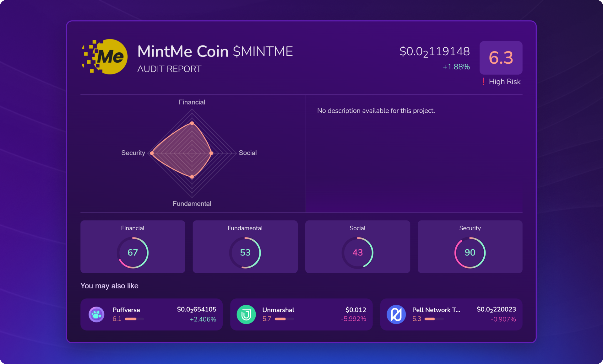Click the MintMe price $0.0₂119148

tap(434, 52)
